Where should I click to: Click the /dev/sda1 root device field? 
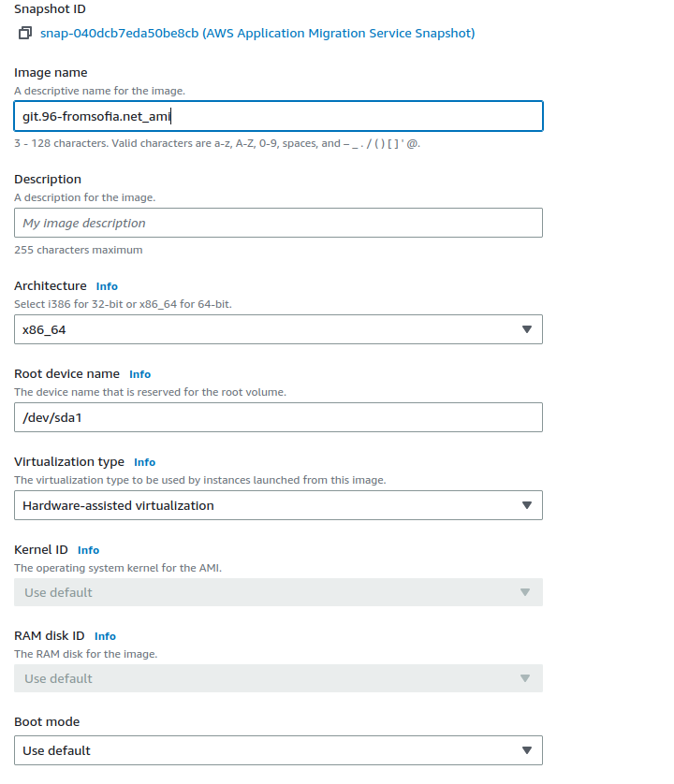pos(278,417)
